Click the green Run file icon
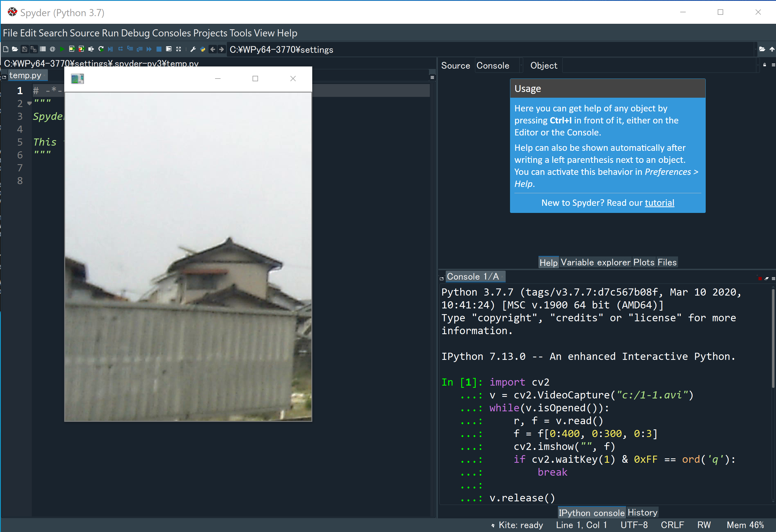776x532 pixels. (x=62, y=50)
